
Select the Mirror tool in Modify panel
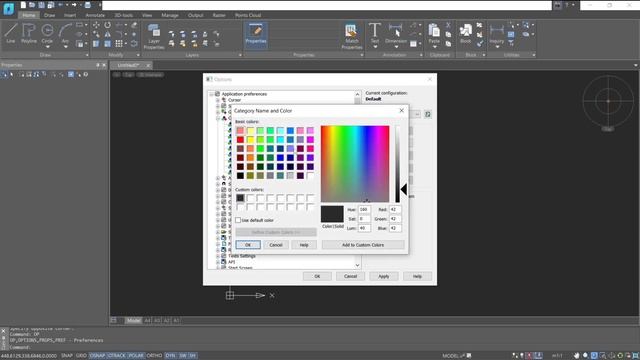(x=107, y=35)
